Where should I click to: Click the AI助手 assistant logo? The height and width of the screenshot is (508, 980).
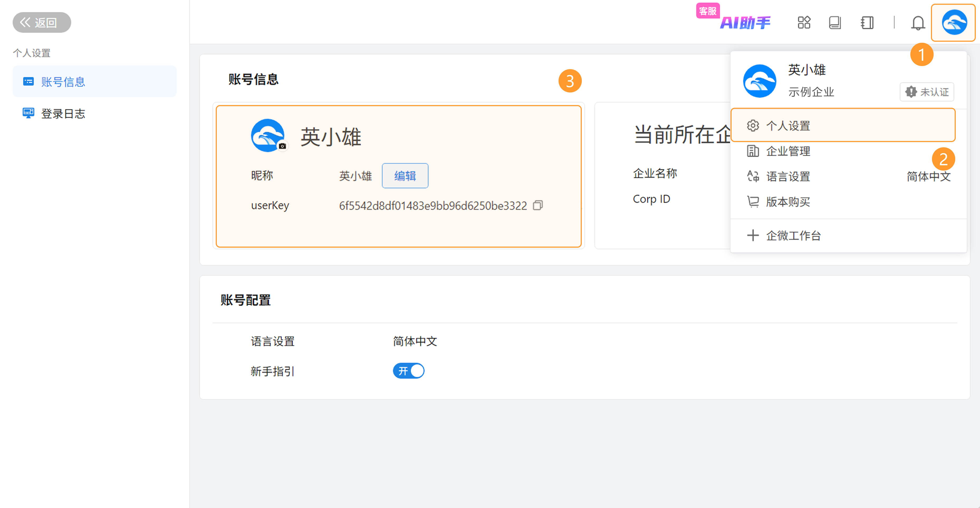coord(745,23)
